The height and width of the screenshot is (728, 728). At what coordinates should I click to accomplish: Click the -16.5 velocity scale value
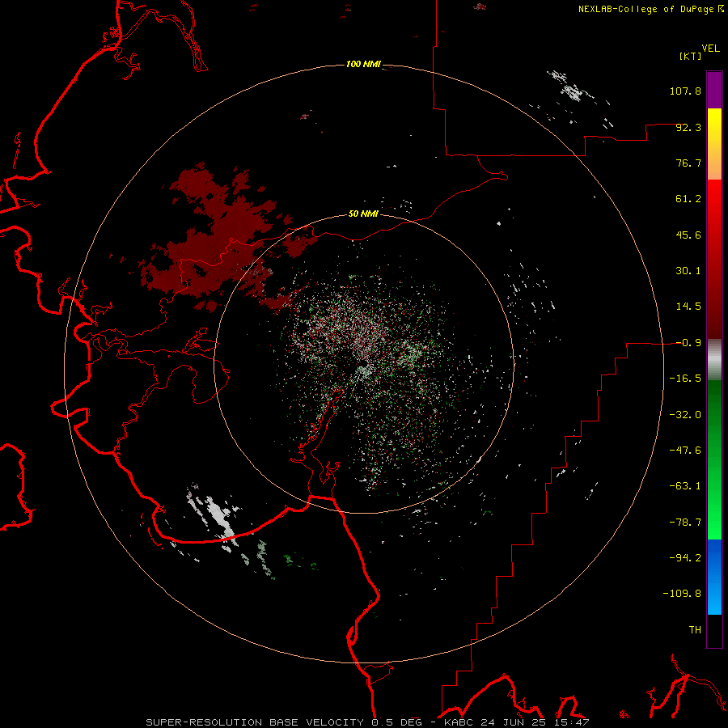coord(685,379)
